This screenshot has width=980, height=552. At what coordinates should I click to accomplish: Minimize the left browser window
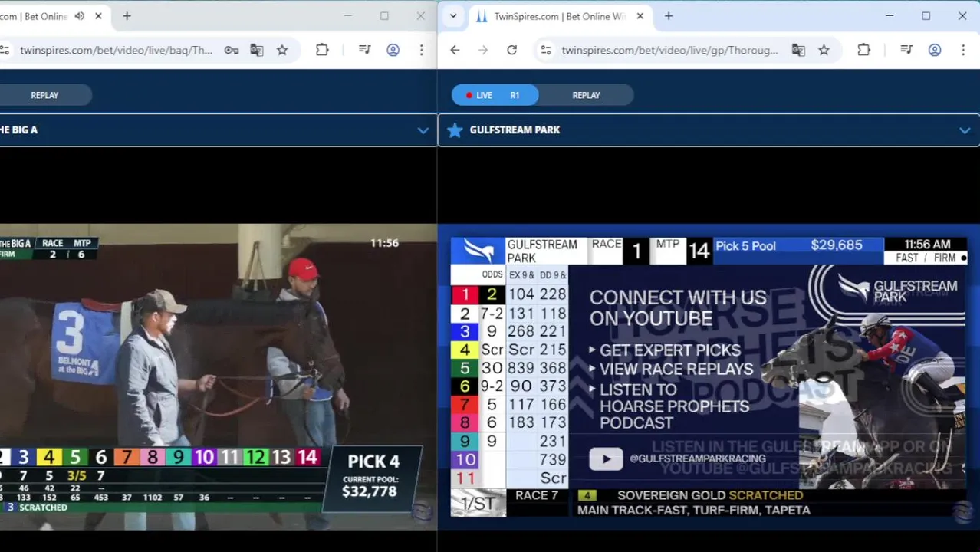point(347,16)
